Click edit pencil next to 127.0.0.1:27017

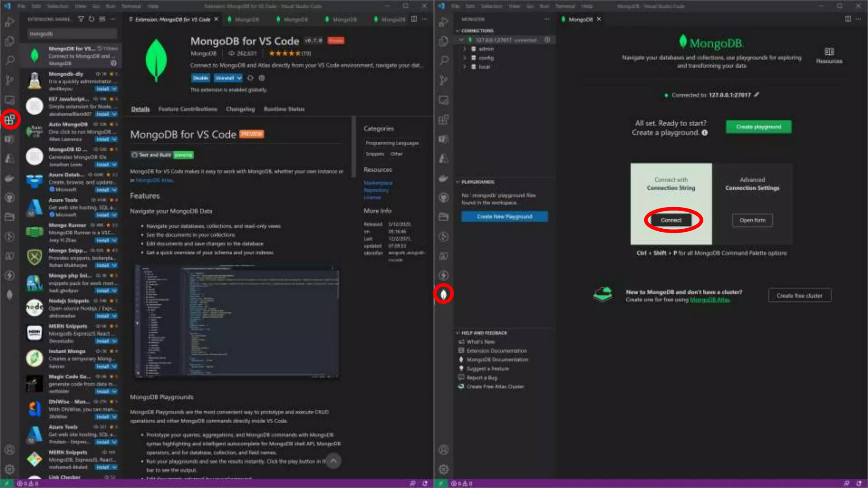757,94
